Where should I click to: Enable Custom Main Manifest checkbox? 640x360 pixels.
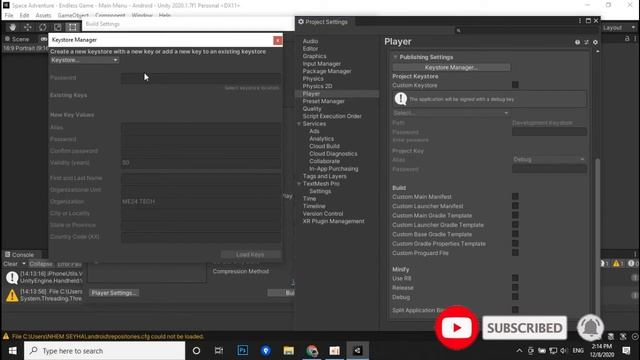coord(515,197)
